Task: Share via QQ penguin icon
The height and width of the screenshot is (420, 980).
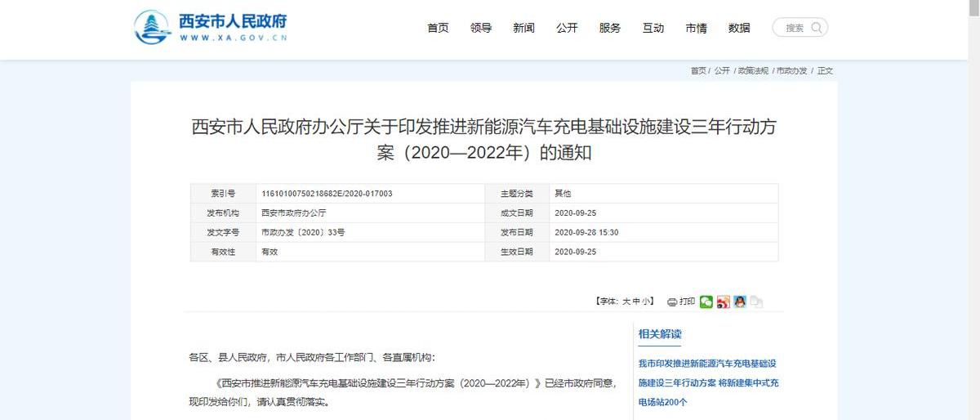Action: (x=740, y=302)
